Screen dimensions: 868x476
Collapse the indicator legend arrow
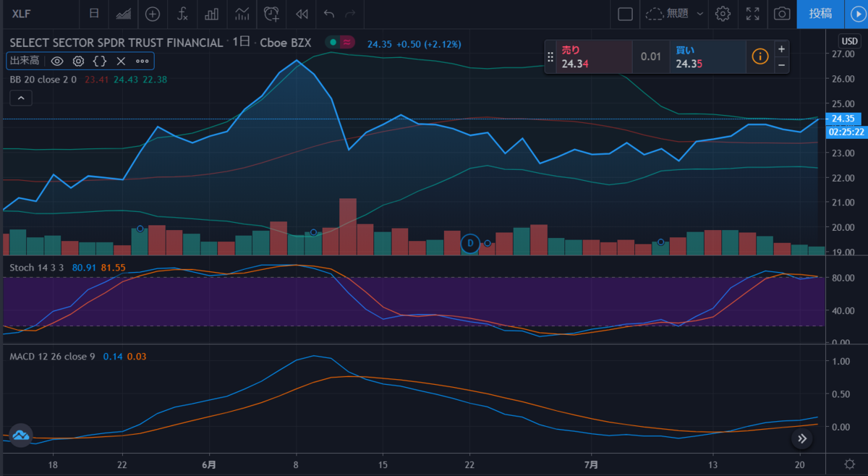pyautogui.click(x=21, y=98)
